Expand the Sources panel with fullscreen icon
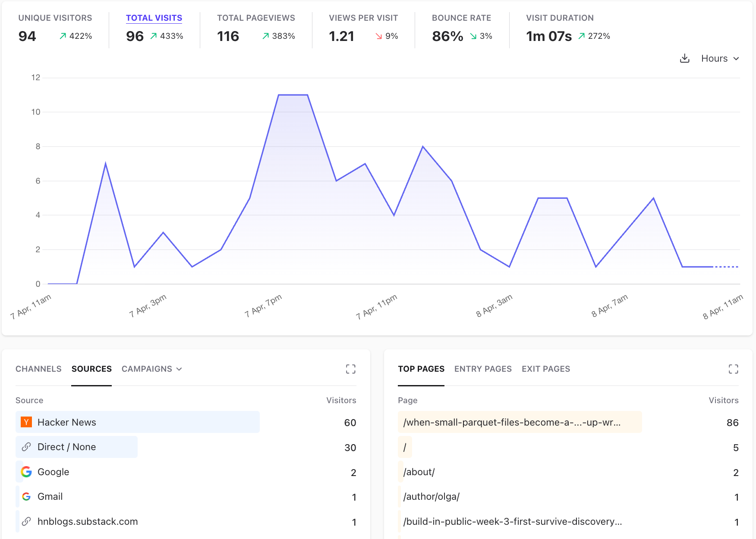 point(351,369)
